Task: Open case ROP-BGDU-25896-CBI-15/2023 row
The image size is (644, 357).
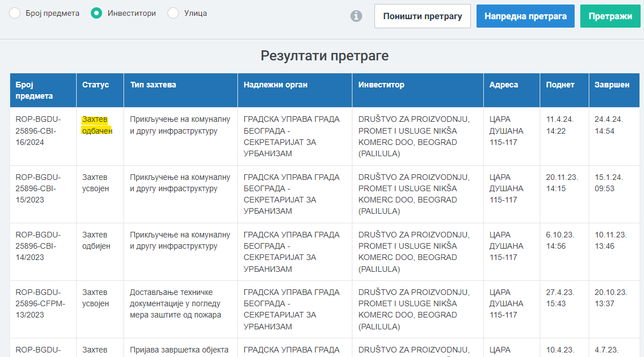Action: pyautogui.click(x=38, y=188)
